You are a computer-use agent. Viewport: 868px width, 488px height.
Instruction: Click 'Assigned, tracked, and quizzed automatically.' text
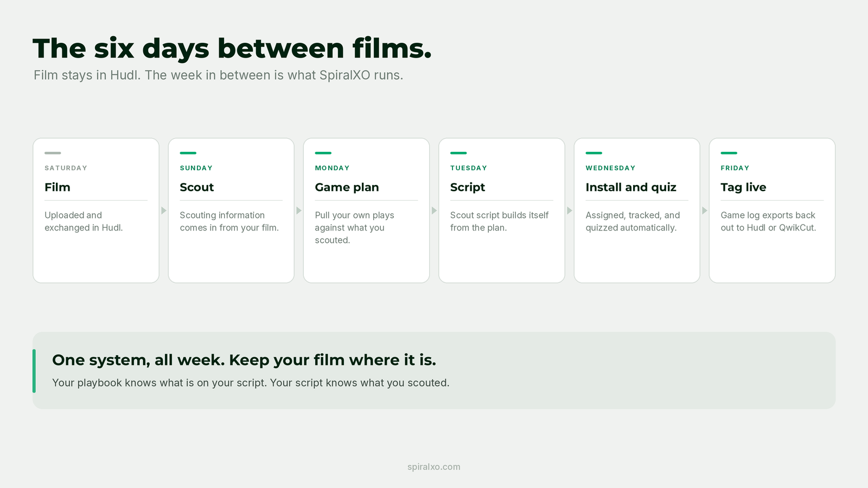pyautogui.click(x=633, y=221)
